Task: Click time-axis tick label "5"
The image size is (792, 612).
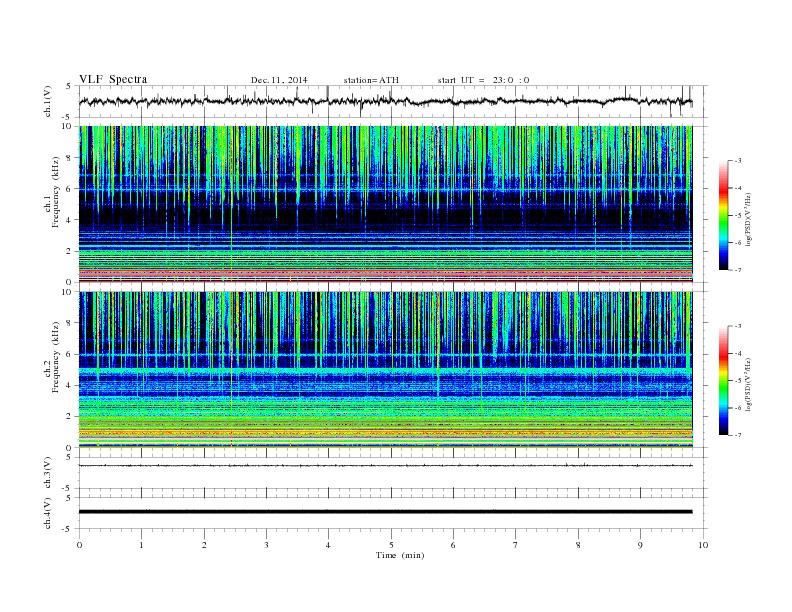Action: (x=391, y=545)
